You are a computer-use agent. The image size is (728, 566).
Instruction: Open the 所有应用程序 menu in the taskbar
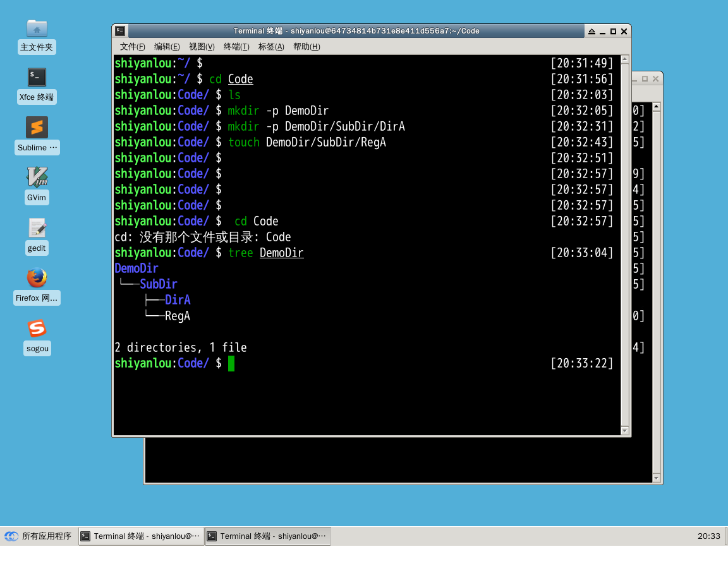point(38,536)
